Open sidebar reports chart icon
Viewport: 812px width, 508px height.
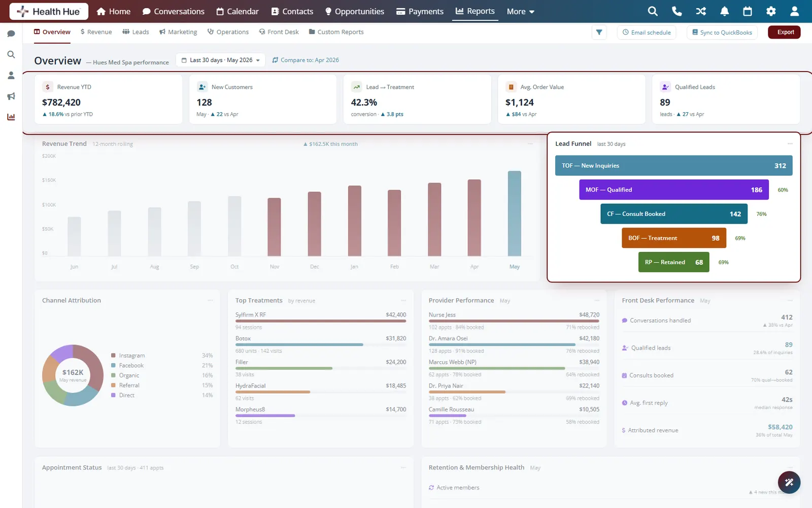(11, 117)
